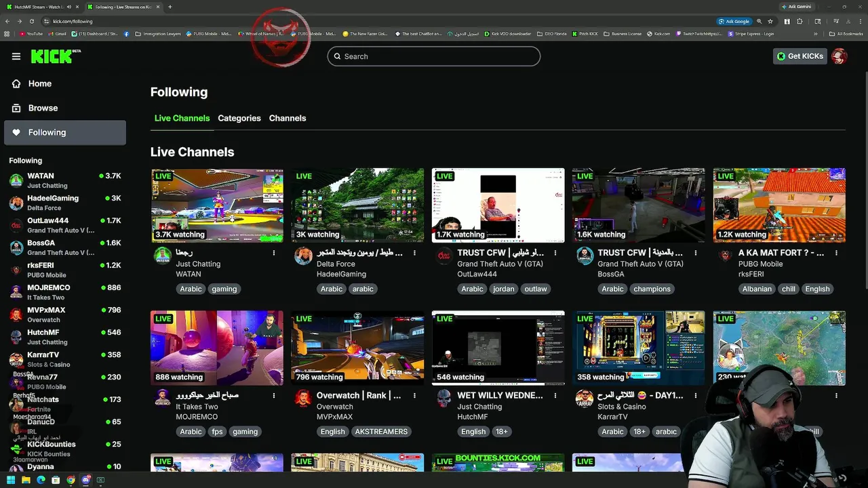Switch to the Channels tab

(x=288, y=118)
